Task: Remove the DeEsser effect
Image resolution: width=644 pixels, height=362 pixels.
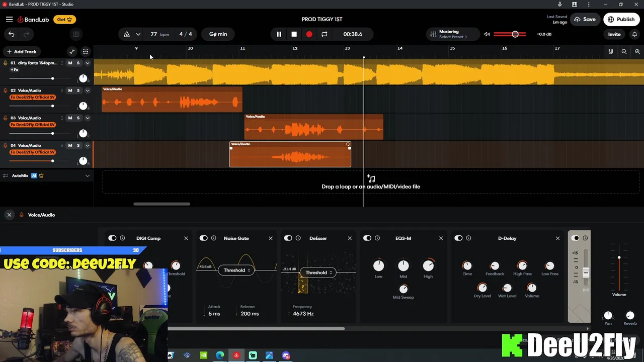Action: tap(350, 238)
